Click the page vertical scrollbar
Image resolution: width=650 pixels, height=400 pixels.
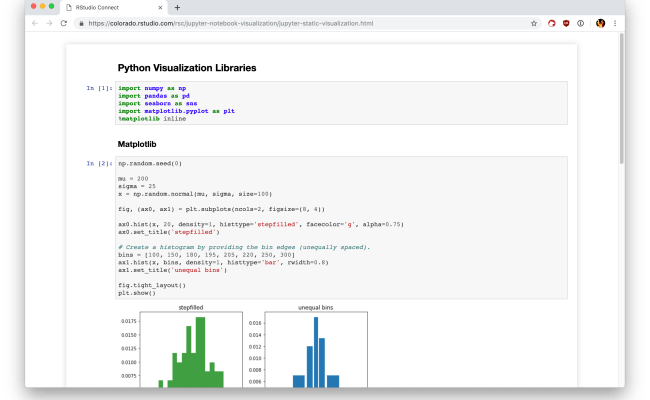pyautogui.click(x=621, y=99)
